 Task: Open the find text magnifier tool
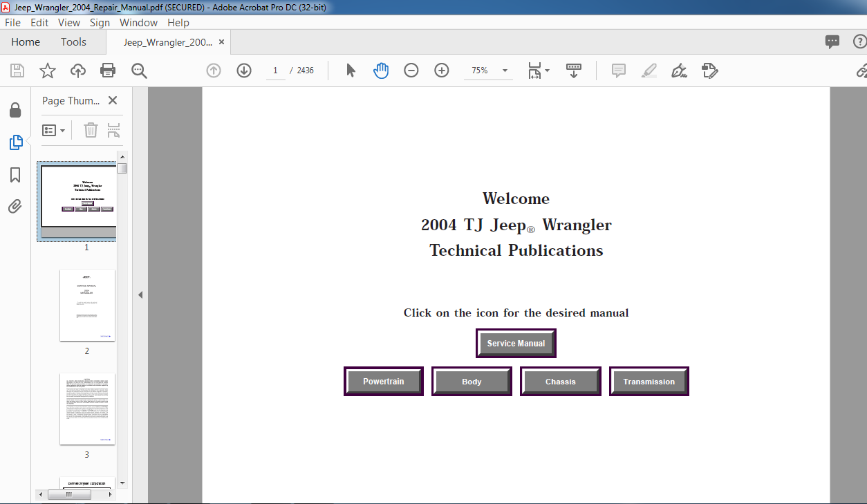(139, 71)
